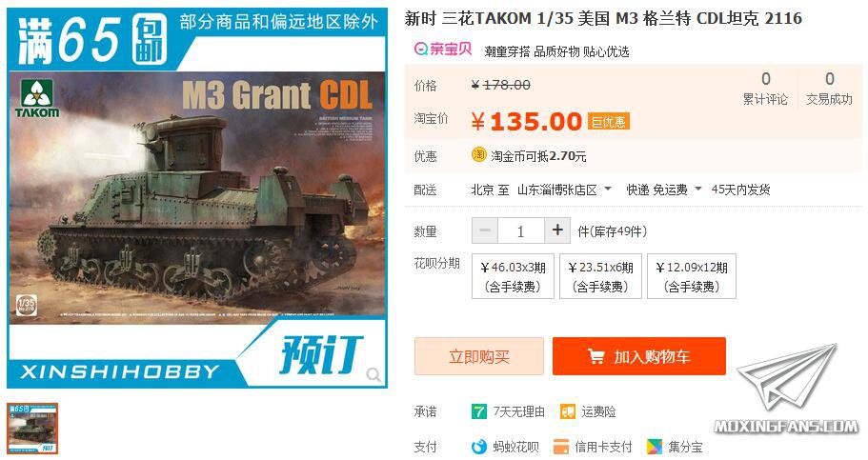The image size is (868, 460).
Task: Click the magnifier icon on product image
Action: coord(373,374)
